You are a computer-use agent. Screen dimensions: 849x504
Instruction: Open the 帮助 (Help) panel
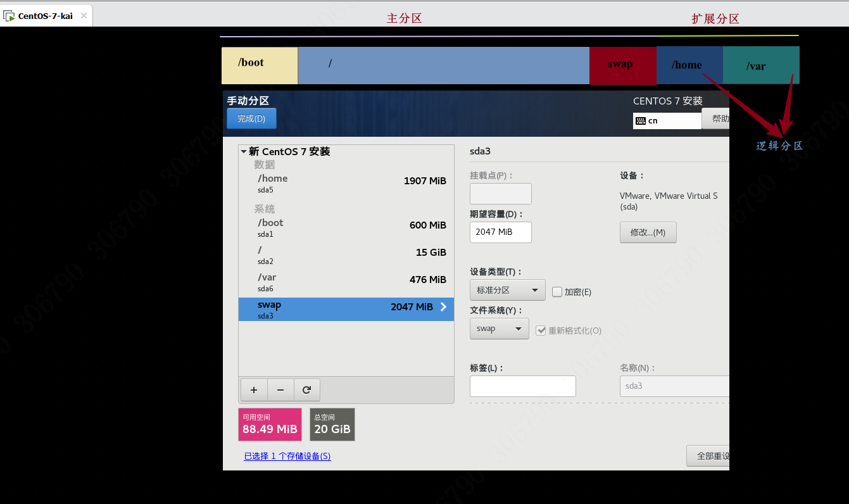pyautogui.click(x=719, y=118)
